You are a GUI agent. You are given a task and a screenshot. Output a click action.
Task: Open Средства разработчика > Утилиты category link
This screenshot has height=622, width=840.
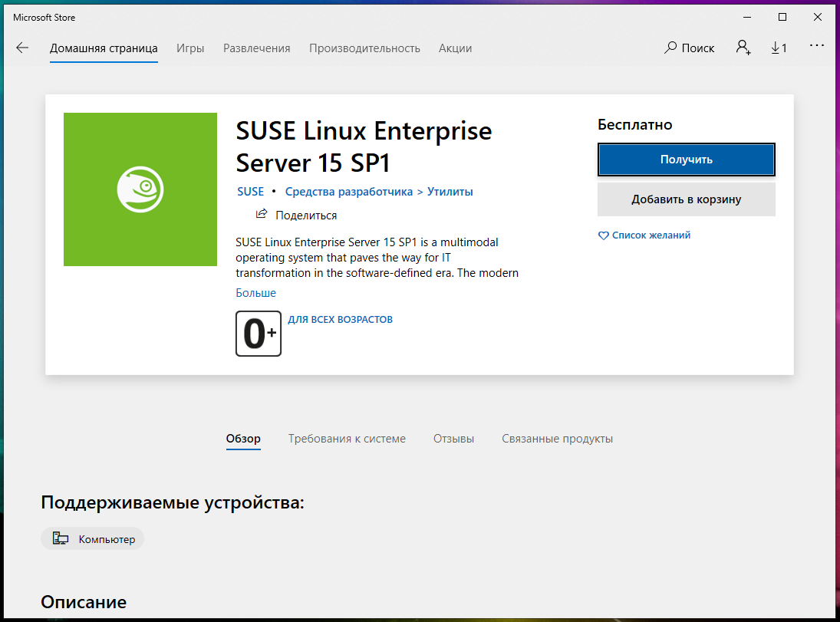pos(379,192)
